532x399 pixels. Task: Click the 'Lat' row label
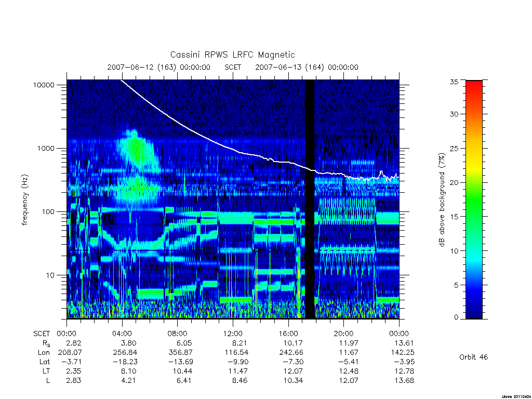(45, 362)
